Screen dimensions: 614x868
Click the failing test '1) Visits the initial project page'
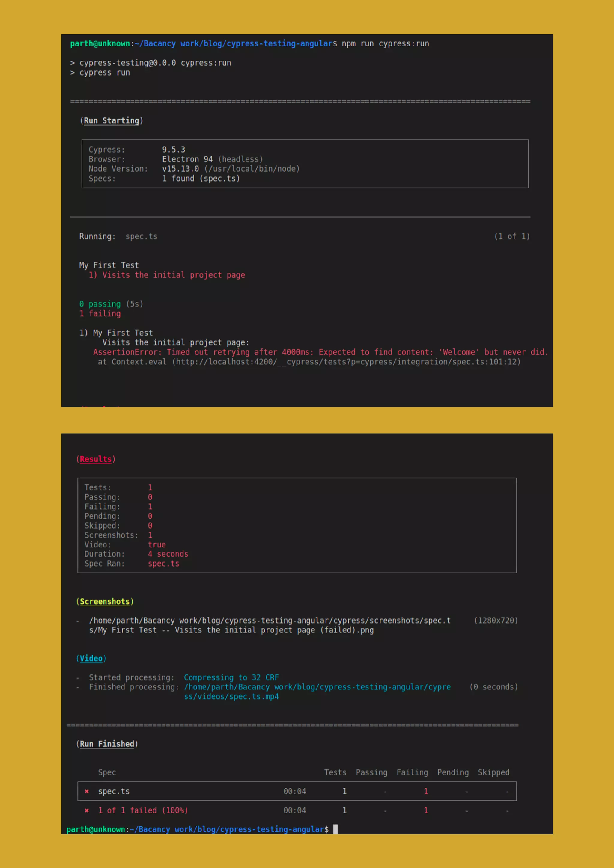[166, 275]
